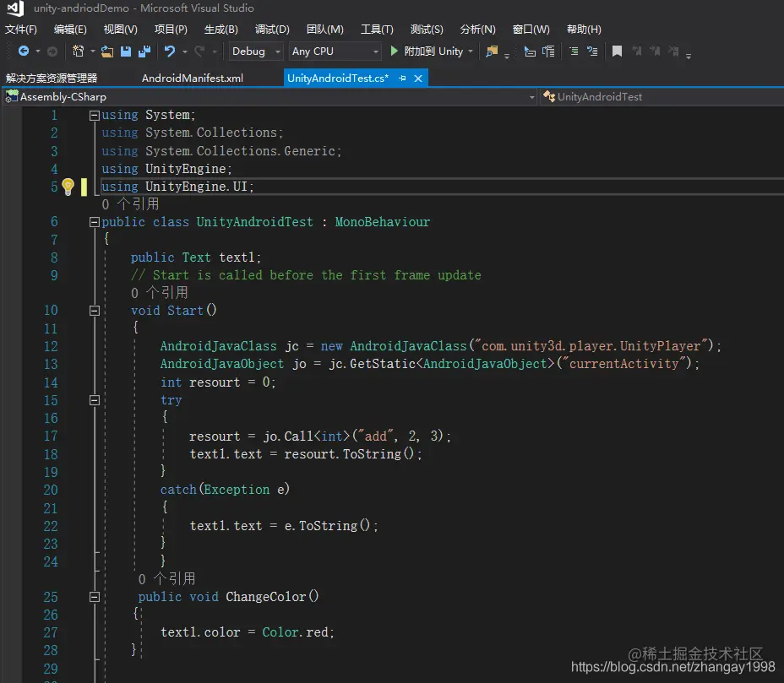Open the toolbar overflow options after bookmarks
The image size is (784, 683).
689,56
